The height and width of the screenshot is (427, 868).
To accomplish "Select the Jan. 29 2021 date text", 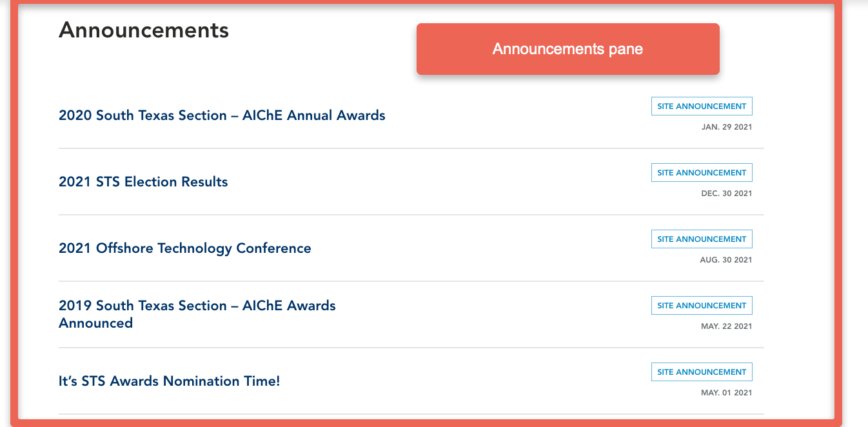I will pyautogui.click(x=727, y=127).
